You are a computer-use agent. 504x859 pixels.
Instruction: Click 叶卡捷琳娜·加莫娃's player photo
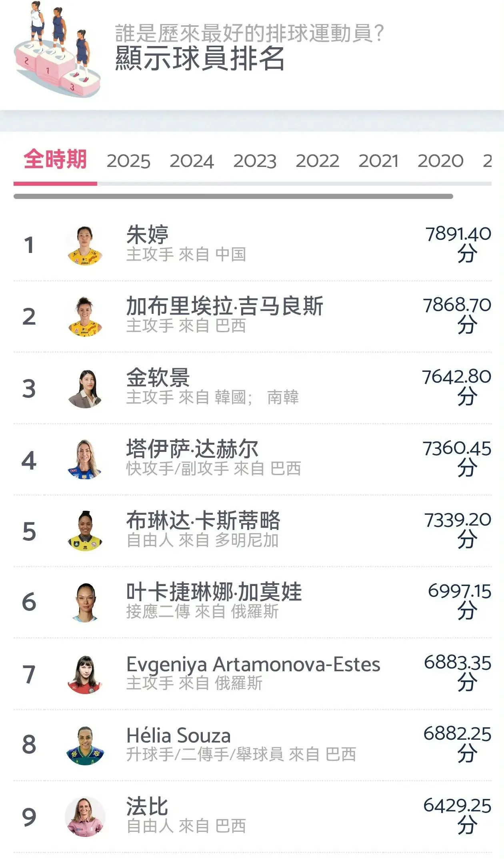coord(85,602)
